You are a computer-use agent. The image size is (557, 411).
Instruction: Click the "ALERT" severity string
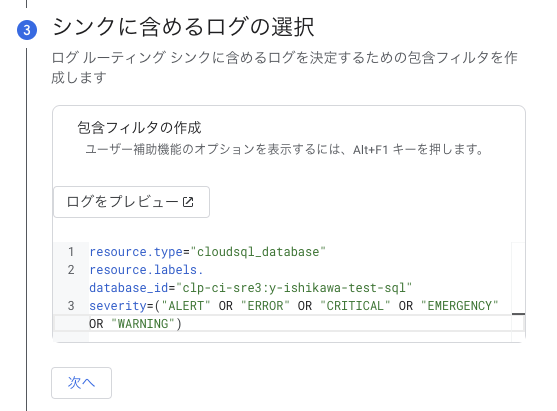tap(186, 306)
